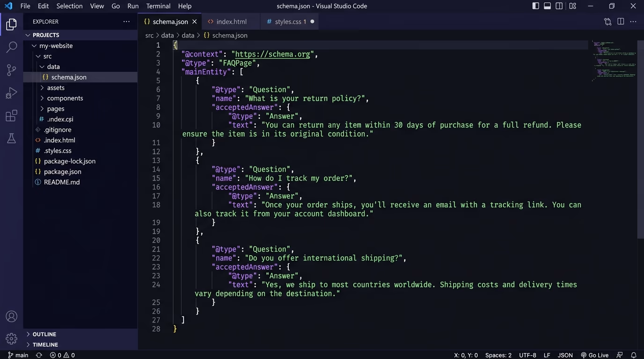The height and width of the screenshot is (359, 644).
Task: Open the Run menu
Action: pos(133,6)
